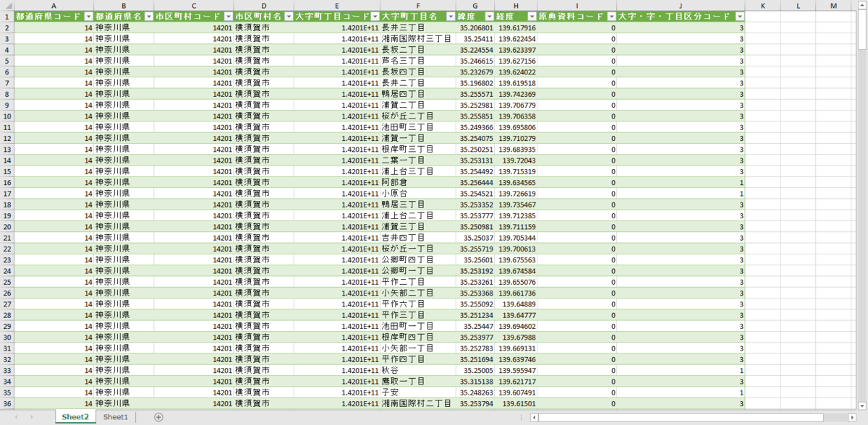Select row 1 header
The height and width of the screenshot is (425, 868).
tap(7, 16)
